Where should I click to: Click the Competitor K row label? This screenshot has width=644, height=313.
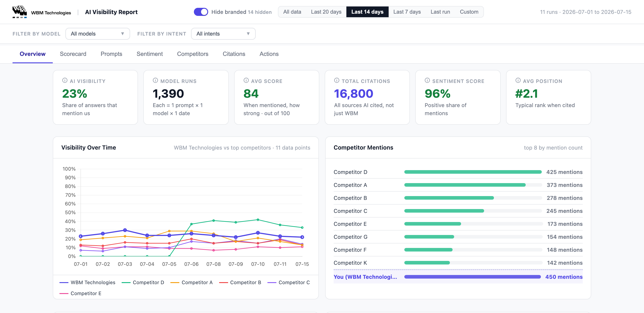pos(350,263)
